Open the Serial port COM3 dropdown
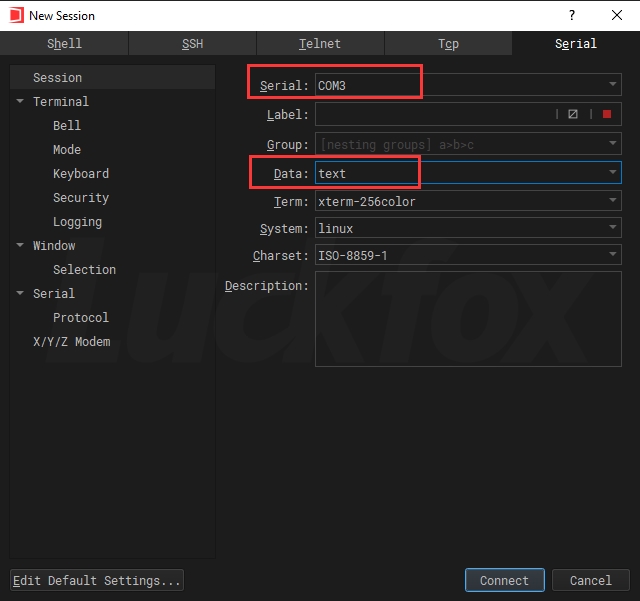 [x=612, y=86]
